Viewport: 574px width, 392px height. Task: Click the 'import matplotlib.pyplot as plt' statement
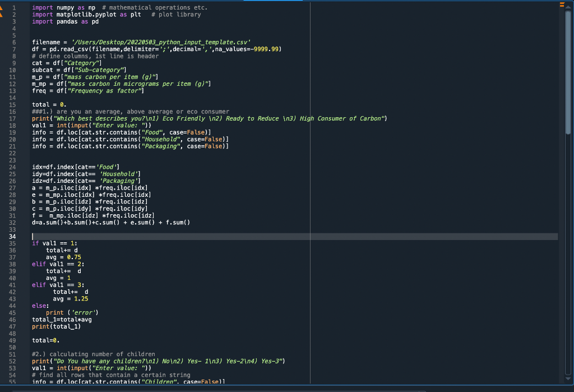(x=86, y=14)
